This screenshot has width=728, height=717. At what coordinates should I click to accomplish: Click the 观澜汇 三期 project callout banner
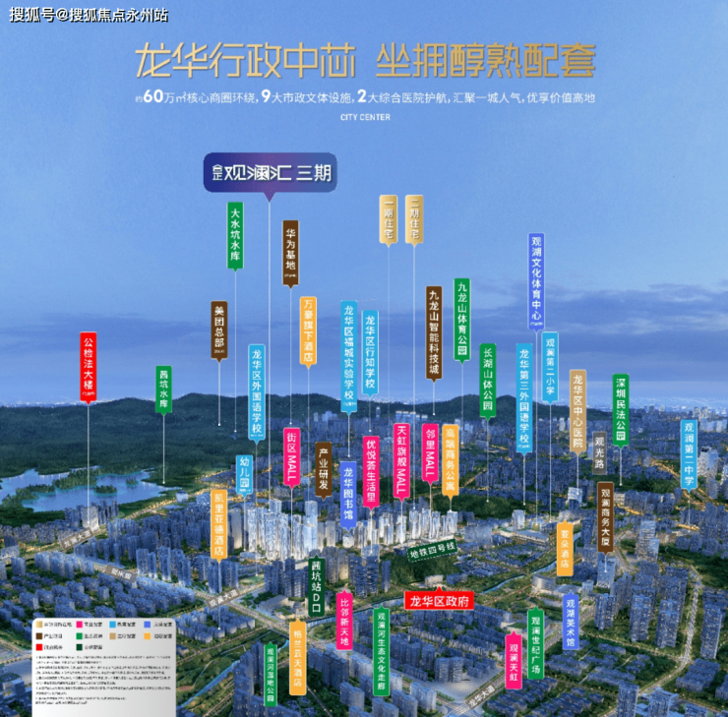tap(271, 173)
